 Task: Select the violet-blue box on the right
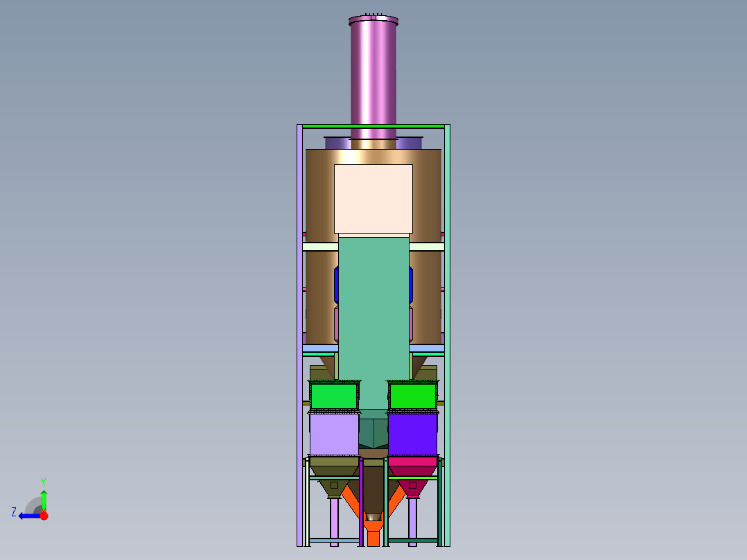click(x=412, y=434)
